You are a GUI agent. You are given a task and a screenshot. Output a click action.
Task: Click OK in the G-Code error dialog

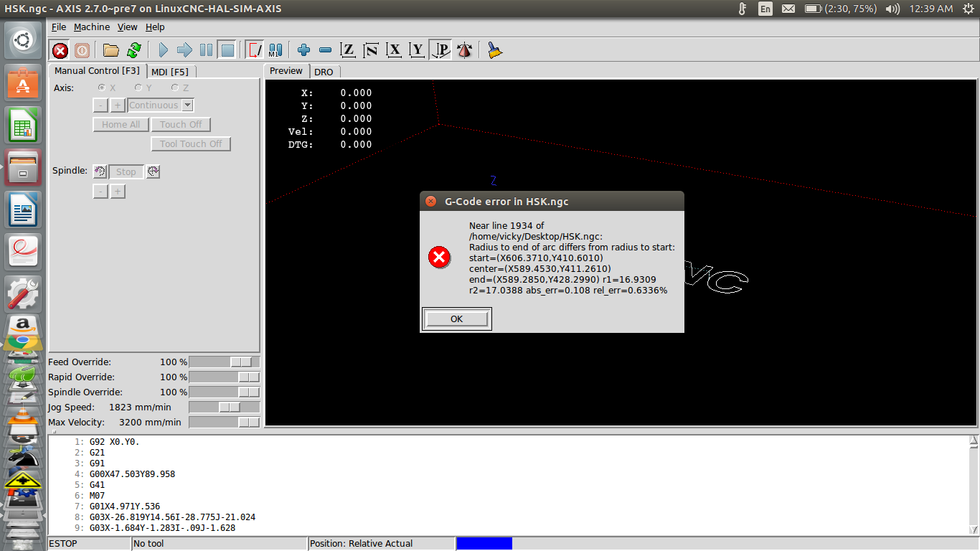pos(457,319)
